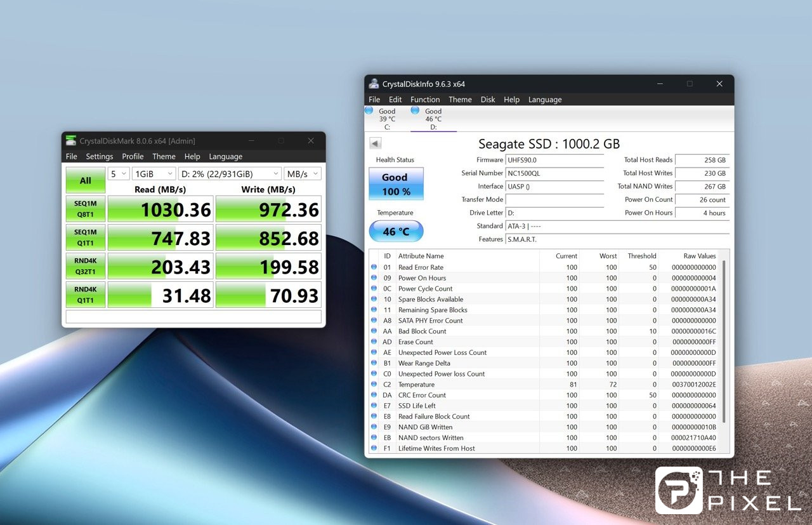The width and height of the screenshot is (812, 525).
Task: Click status dot beside SSD Life Left
Action: tap(374, 406)
